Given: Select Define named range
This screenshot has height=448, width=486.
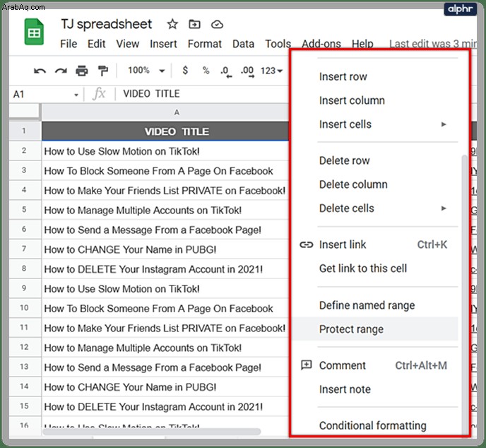Looking at the screenshot, I should coord(374,305).
